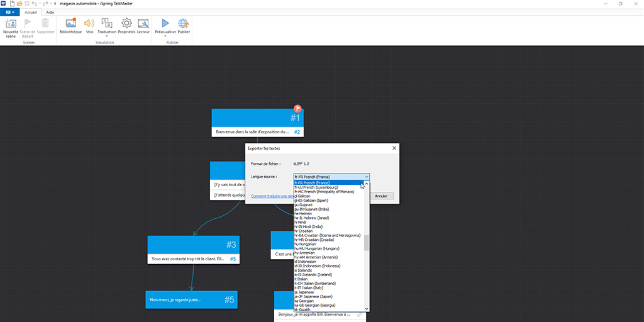This screenshot has height=322, width=644.
Task: Click the disabled Scène de départ flag
Action: 28,23
